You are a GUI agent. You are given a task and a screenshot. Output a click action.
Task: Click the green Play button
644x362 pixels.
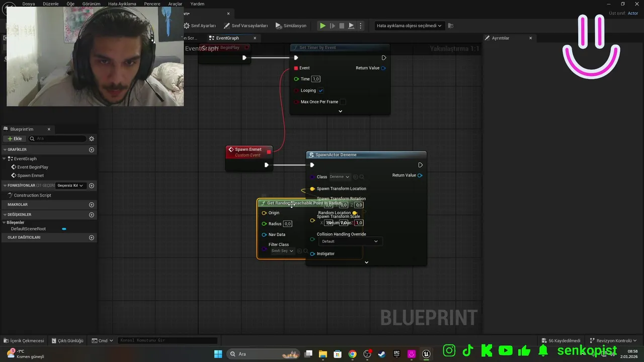pos(323,26)
